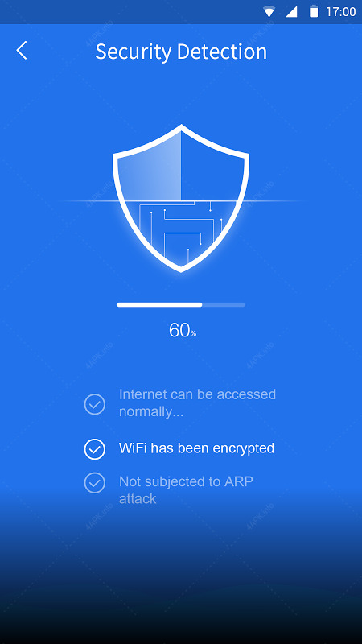362x644 pixels.
Task: Tap the back arrow in the header
Action: coord(22,51)
